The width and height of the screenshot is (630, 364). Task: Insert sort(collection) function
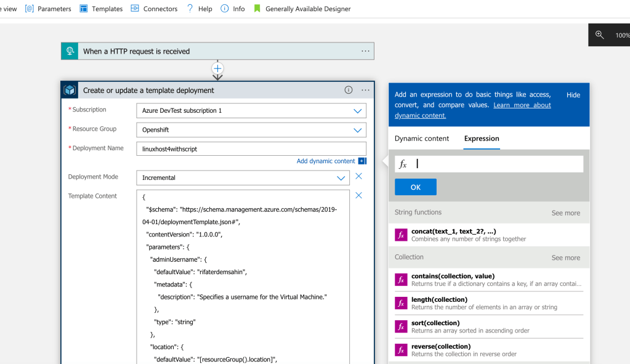489,326
